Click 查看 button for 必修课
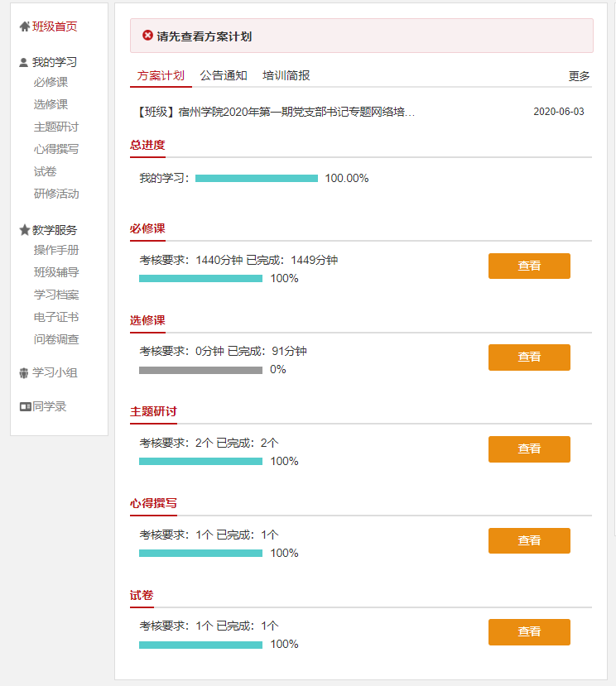This screenshot has width=616, height=686. click(x=529, y=266)
